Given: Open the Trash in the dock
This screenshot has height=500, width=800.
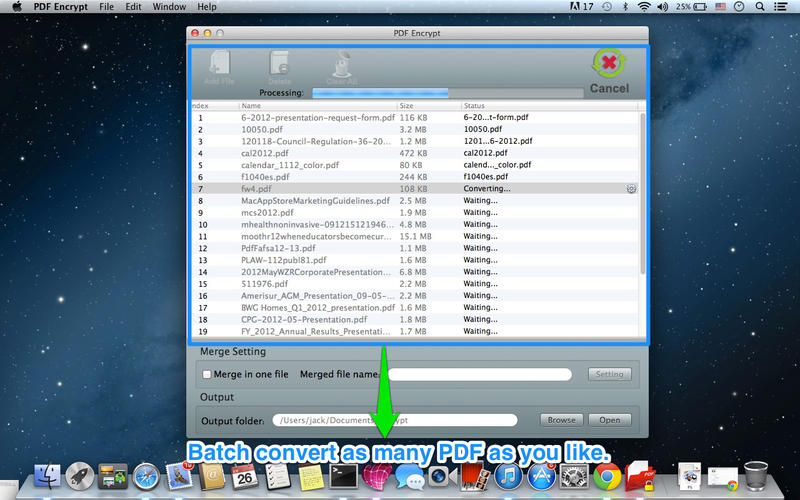Looking at the screenshot, I should pos(756,476).
